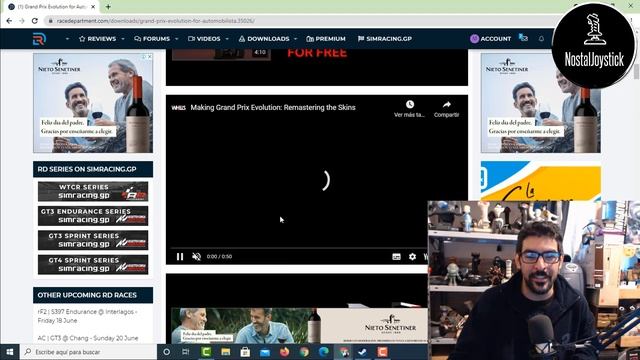Click the taskbar search box

click(x=88, y=352)
